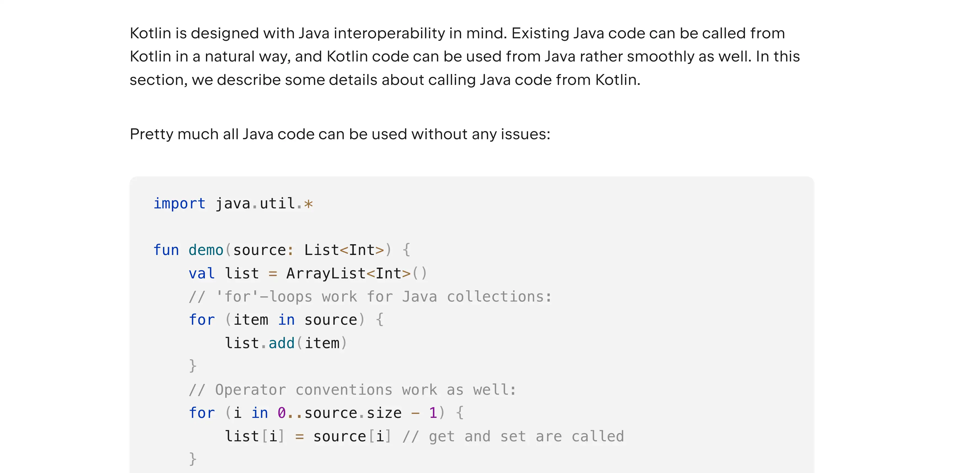The height and width of the screenshot is (473, 980).
Task: Click the code line "import java.util.*"
Action: point(233,204)
